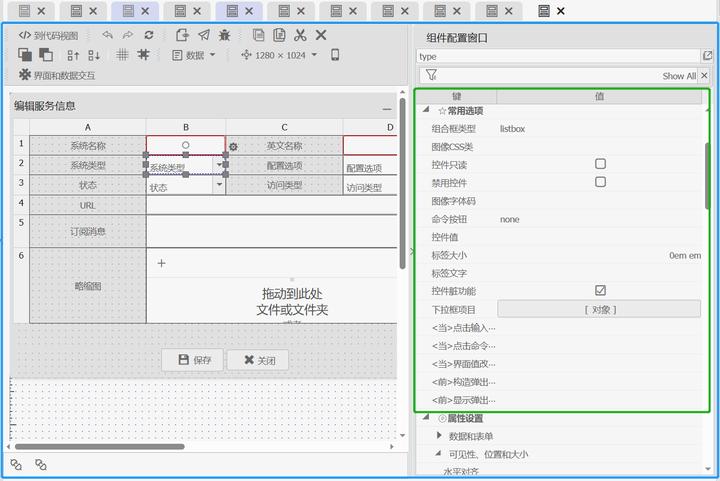Viewport: 720px width, 481px height.
Task: Undo the last edit
Action: (x=107, y=35)
